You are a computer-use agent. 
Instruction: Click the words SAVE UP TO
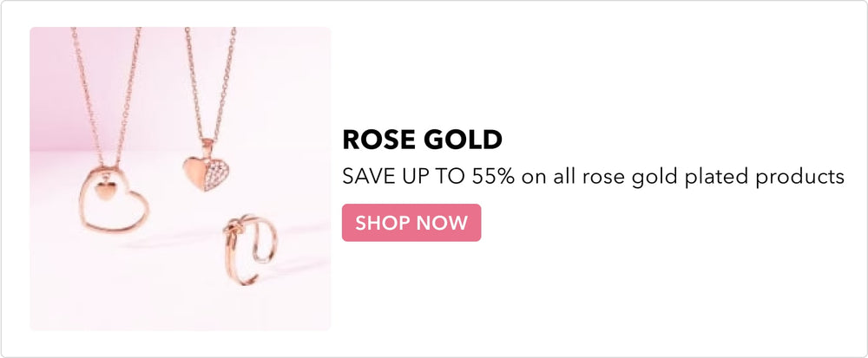[x=404, y=177]
